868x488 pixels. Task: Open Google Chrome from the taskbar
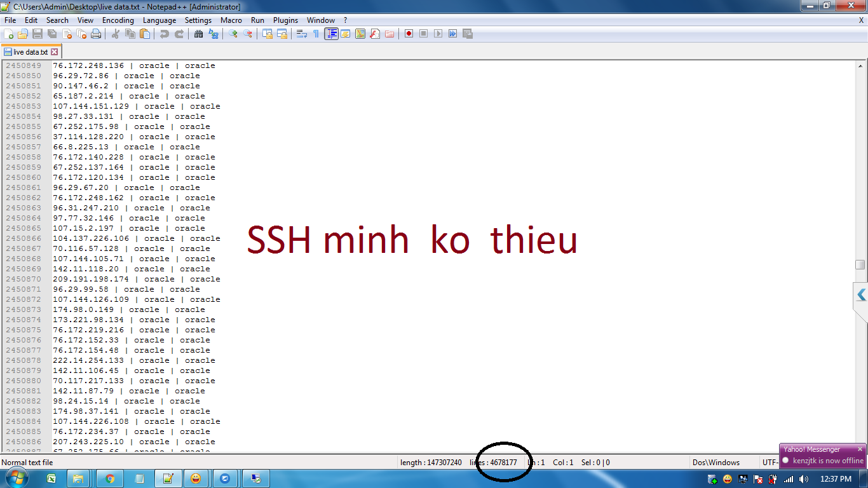pos(110,478)
